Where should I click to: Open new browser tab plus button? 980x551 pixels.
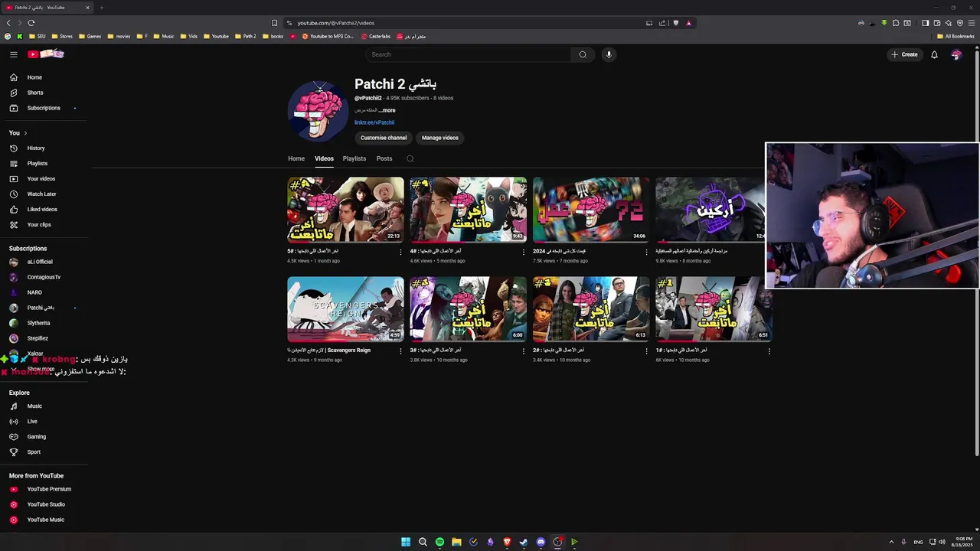tap(101, 8)
